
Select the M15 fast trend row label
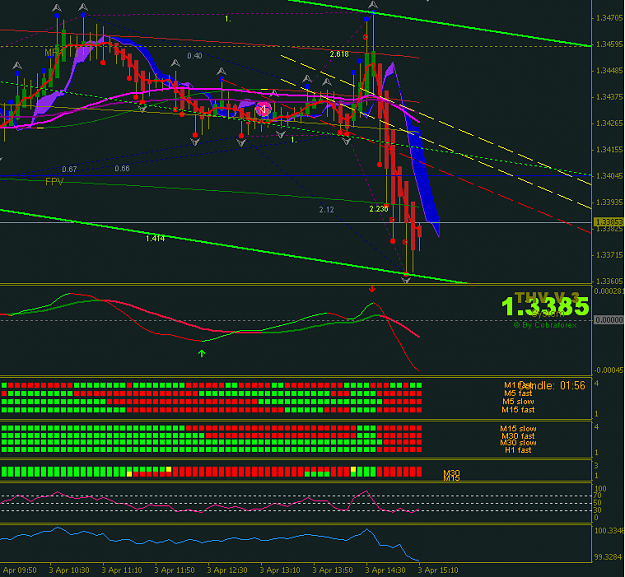(518, 410)
